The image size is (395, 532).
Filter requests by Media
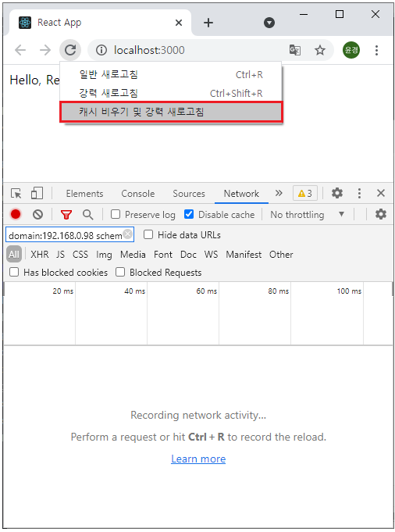click(x=133, y=255)
